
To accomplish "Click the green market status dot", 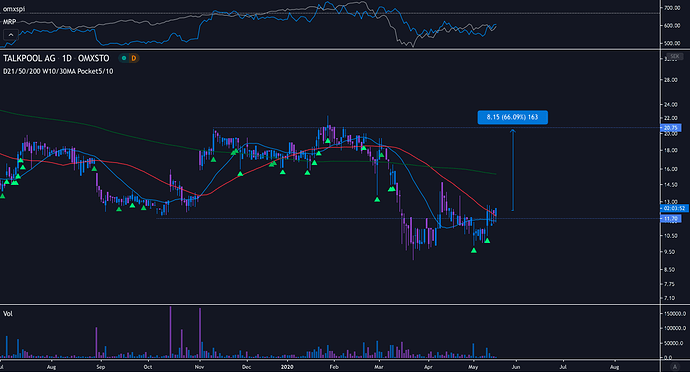I will [x=124, y=58].
